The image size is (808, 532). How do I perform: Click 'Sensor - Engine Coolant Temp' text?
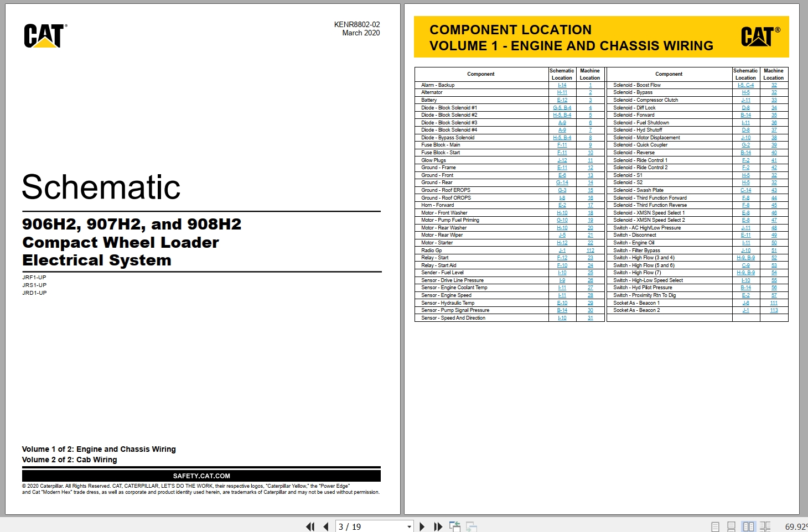pyautogui.click(x=454, y=288)
